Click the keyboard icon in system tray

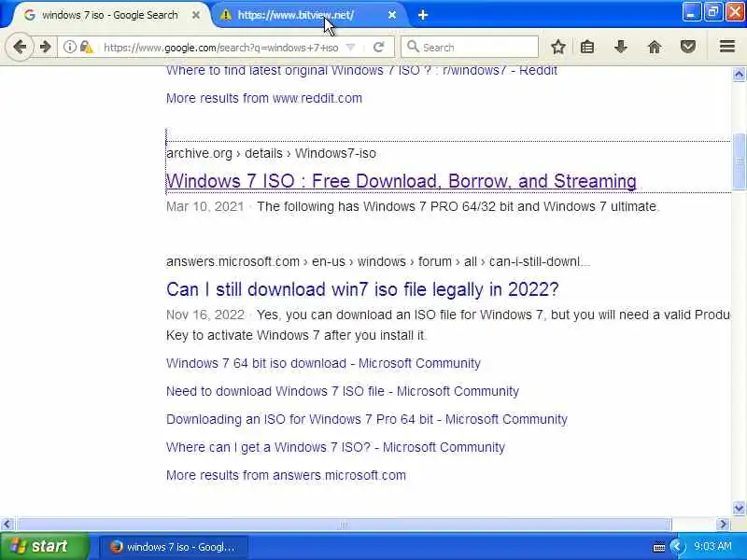click(x=659, y=547)
